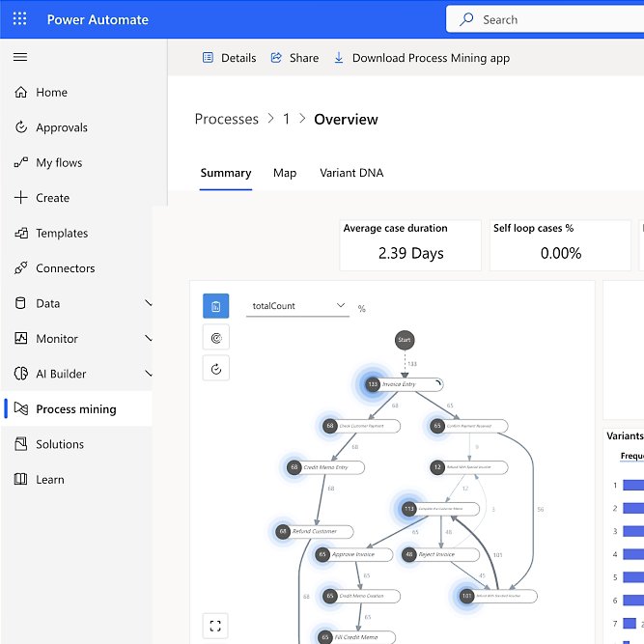Click the 2.39 Days value
Image resolution: width=644 pixels, height=644 pixels.
(410, 253)
